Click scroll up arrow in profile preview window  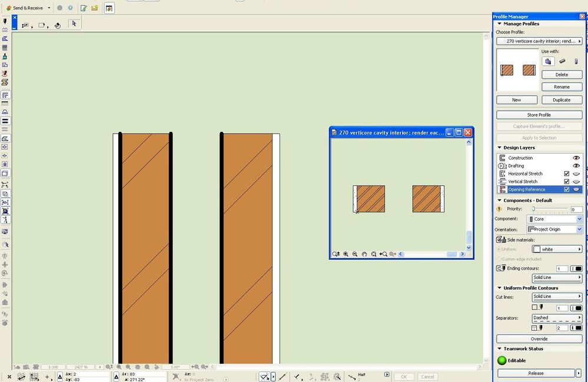469,142
